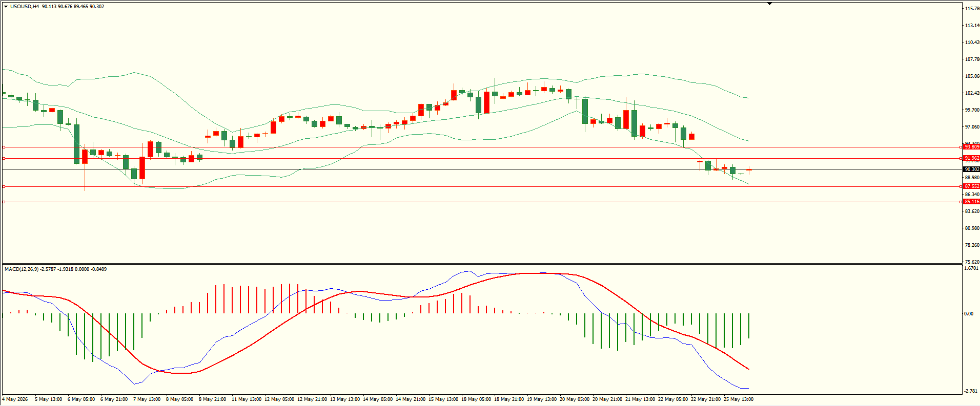This screenshot has height=406, width=980.
Task: Click the red 93.809 price tag
Action: click(972, 147)
